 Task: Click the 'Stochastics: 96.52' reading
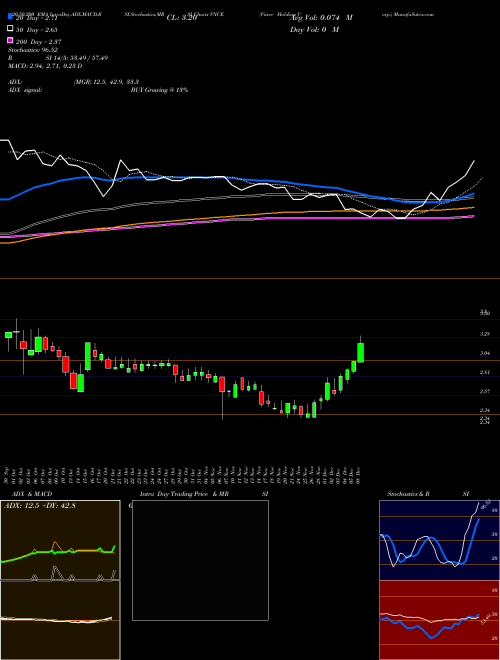pyautogui.click(x=31, y=50)
